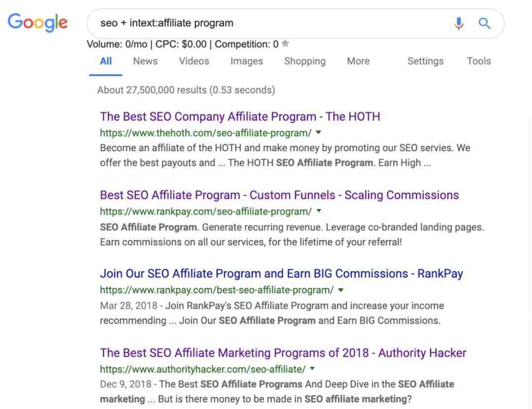The image size is (532, 409).
Task: Click the snippet starting 'Become an affiliate of the HOTH'
Action: (x=285, y=155)
